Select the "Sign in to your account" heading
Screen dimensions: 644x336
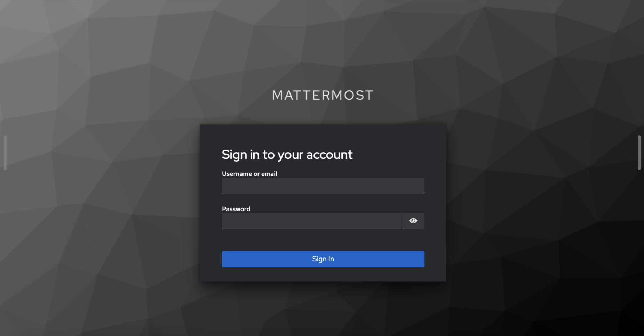(287, 155)
